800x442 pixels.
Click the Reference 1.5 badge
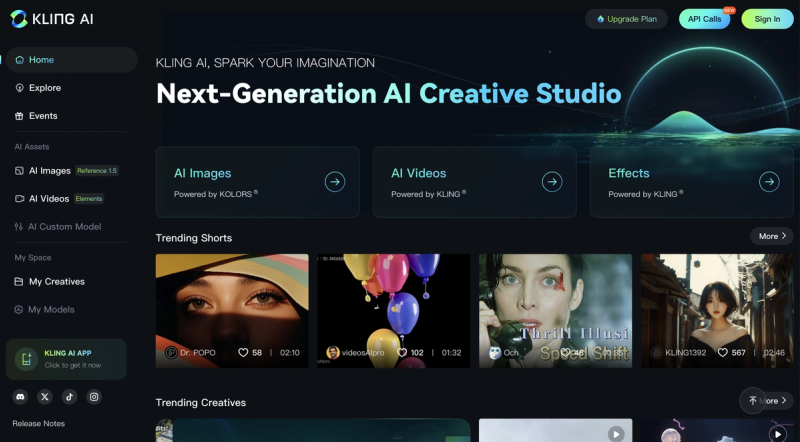coord(97,171)
